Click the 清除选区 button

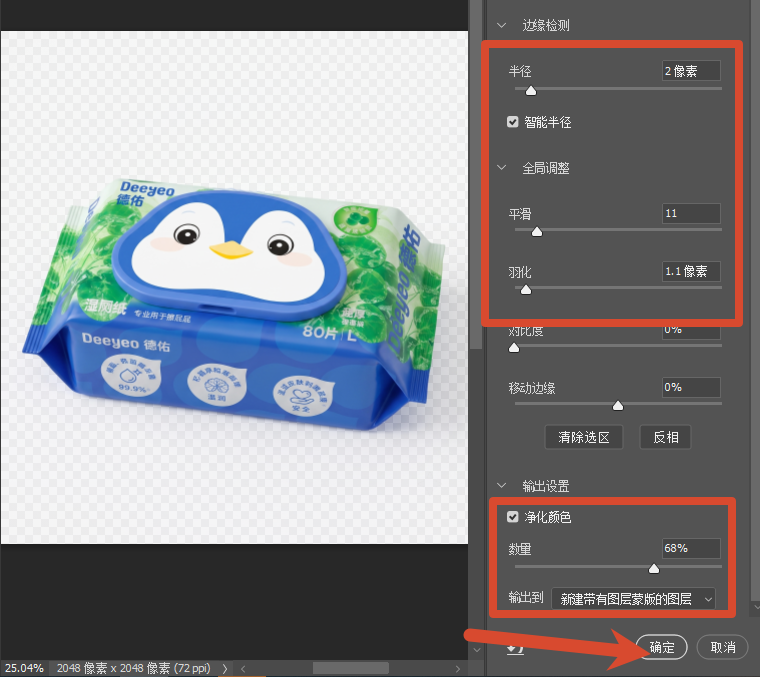coord(584,437)
